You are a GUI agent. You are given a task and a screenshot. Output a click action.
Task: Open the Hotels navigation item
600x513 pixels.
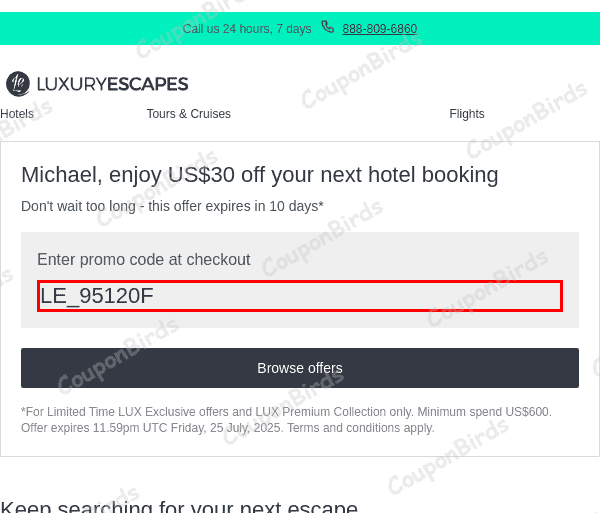click(x=17, y=114)
